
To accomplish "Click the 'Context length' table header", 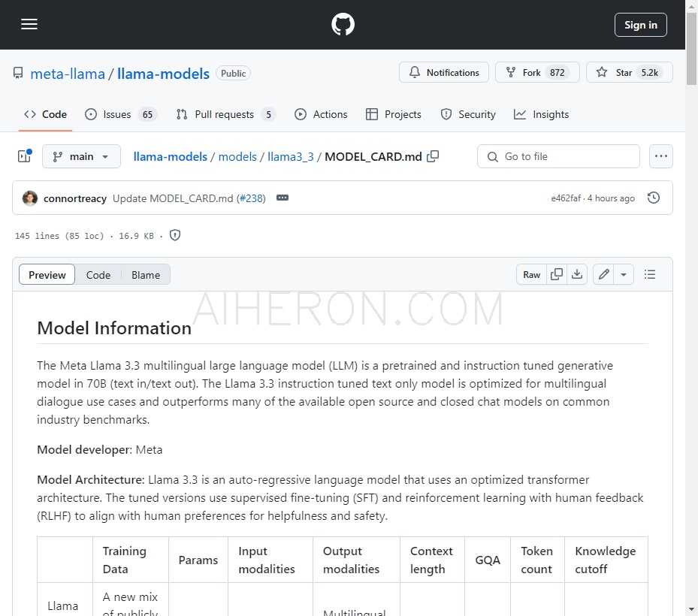I will click(431, 560).
